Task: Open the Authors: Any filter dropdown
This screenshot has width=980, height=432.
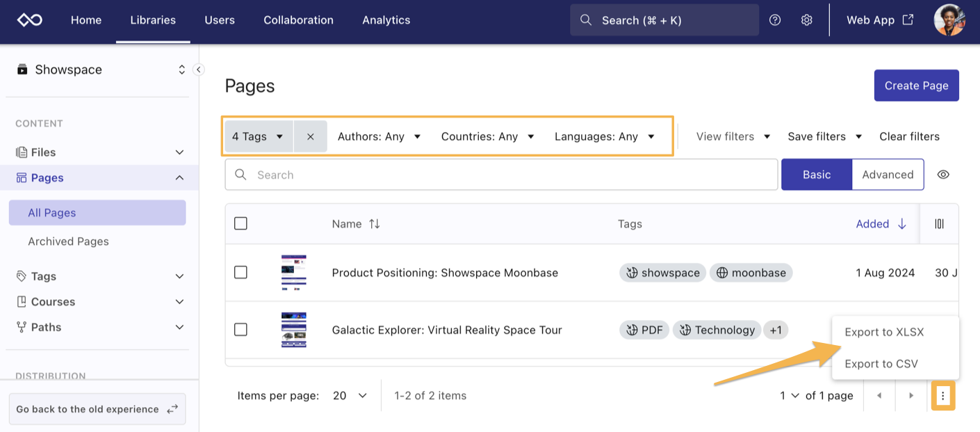Action: point(379,136)
